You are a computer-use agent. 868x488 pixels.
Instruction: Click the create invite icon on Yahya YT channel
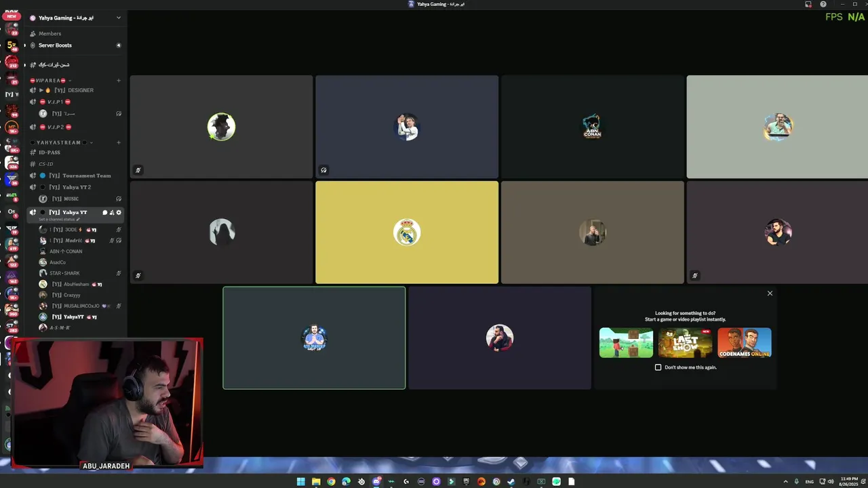pyautogui.click(x=112, y=212)
